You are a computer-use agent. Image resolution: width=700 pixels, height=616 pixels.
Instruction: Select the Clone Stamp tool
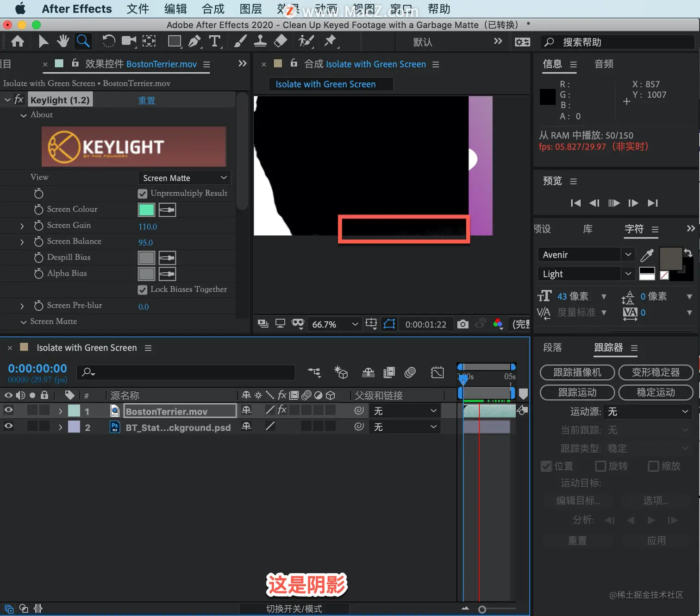point(260,41)
